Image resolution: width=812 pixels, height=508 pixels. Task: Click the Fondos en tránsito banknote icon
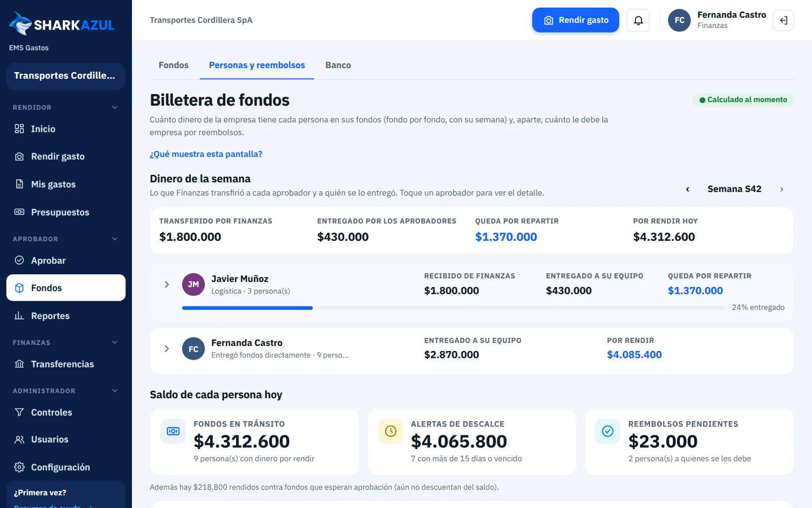tap(173, 431)
